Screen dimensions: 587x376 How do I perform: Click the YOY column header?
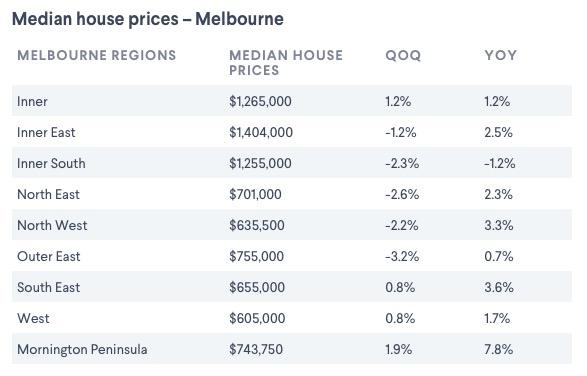(501, 55)
